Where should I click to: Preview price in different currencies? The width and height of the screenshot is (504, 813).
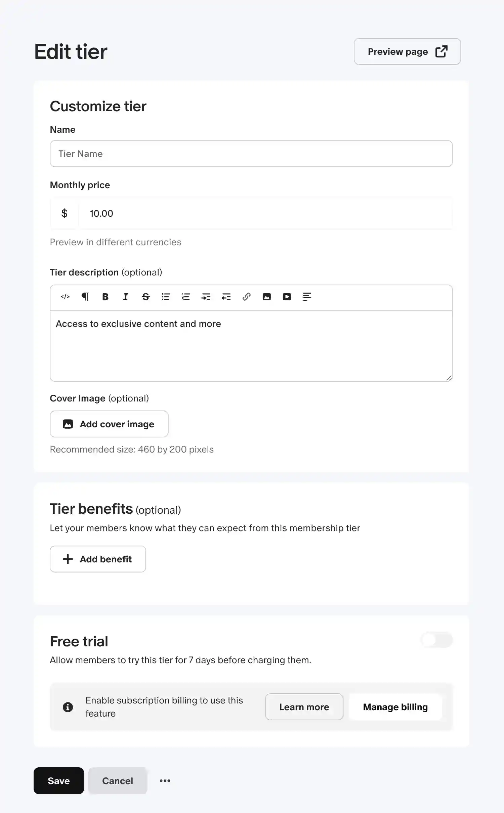tap(116, 242)
